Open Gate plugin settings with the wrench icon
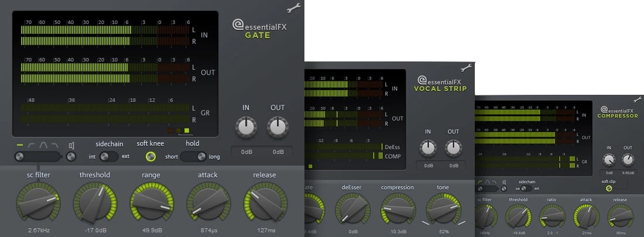 (x=294, y=8)
